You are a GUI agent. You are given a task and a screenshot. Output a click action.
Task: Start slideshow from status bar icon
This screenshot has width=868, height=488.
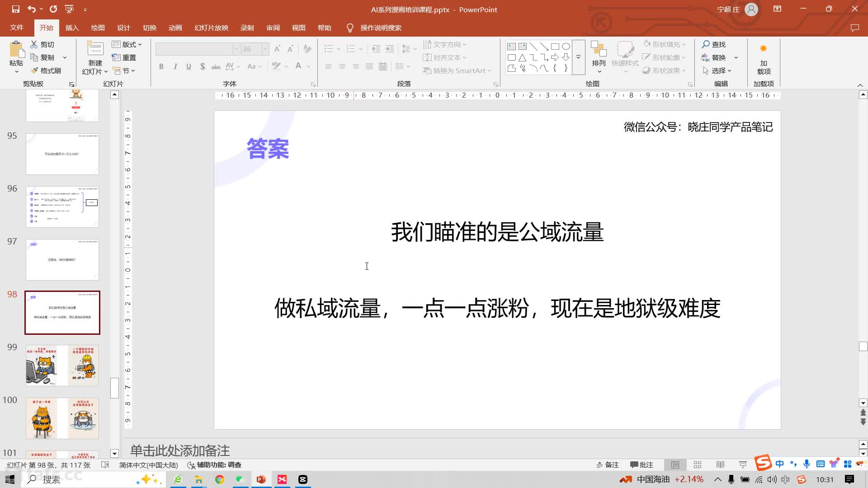(743, 465)
